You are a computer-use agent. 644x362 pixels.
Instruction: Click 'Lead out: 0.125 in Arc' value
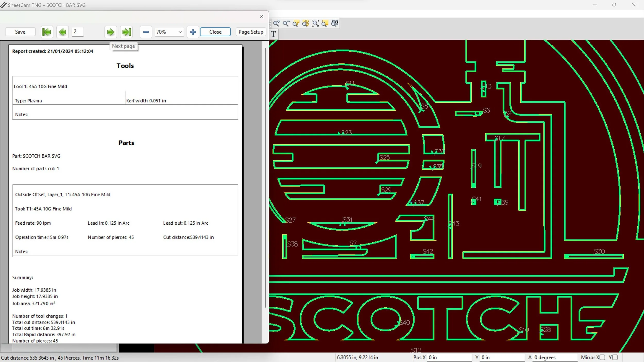click(185, 223)
